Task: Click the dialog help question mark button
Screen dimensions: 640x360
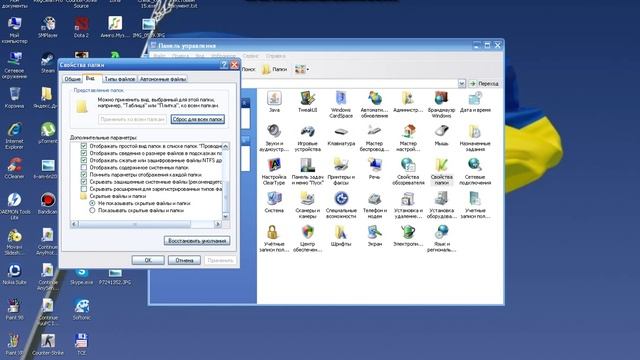Action: pos(224,65)
